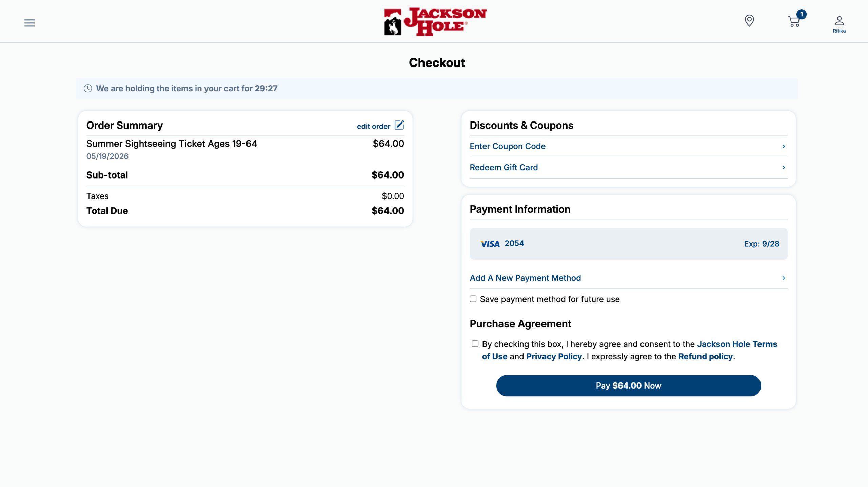Click Summer Sightseeing Ticket Ages 19-64 text
The width and height of the screenshot is (868, 487).
(172, 144)
